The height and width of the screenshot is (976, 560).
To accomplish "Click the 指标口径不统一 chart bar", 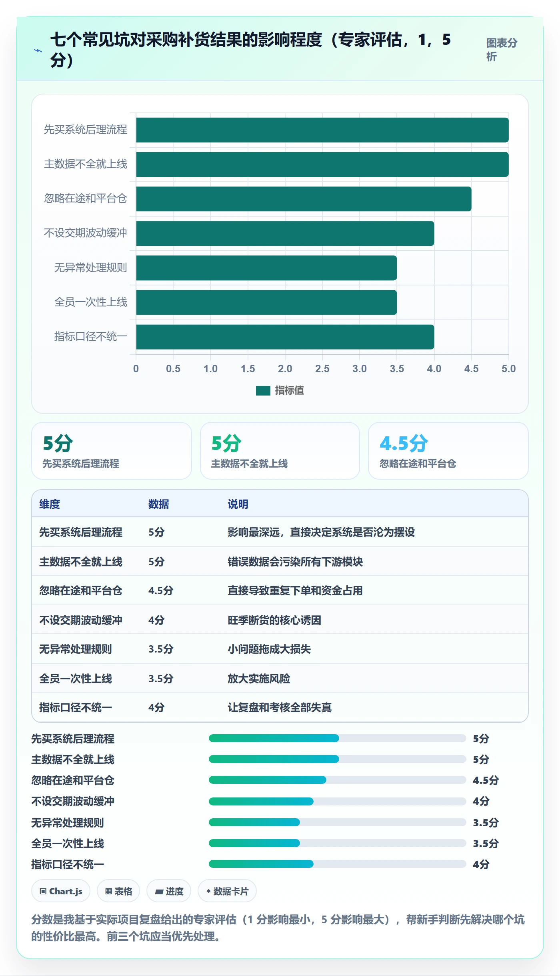I will tap(285, 337).
